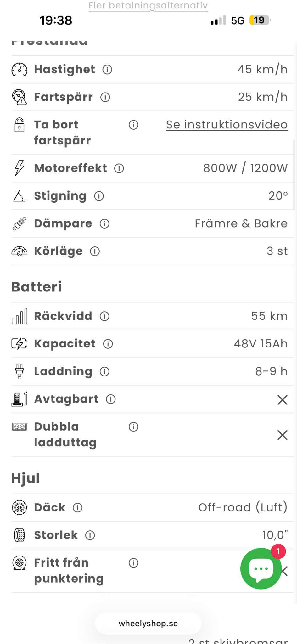297x644 pixels.
Task: Tap the Däck info icon
Action: pos(77,508)
